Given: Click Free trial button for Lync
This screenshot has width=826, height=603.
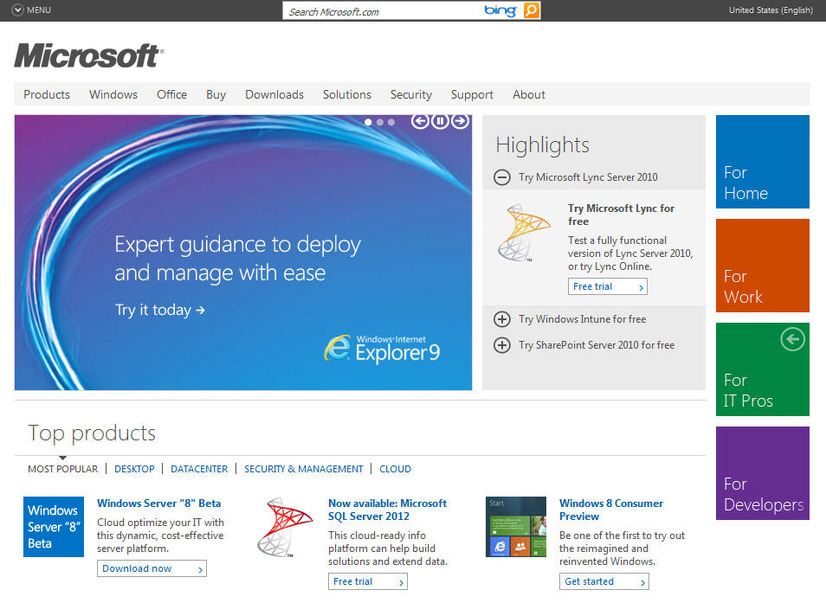Looking at the screenshot, I should point(608,286).
